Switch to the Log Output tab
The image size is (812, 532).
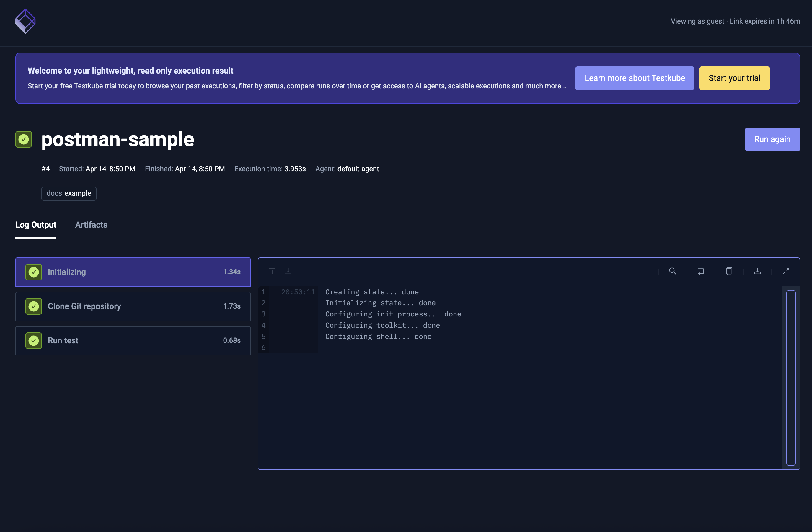(35, 225)
